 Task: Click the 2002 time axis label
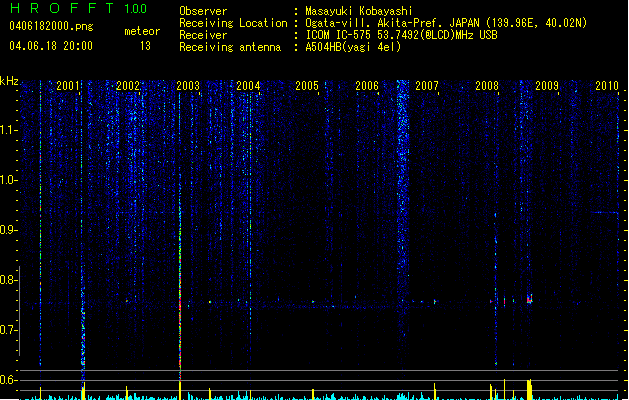(128, 85)
